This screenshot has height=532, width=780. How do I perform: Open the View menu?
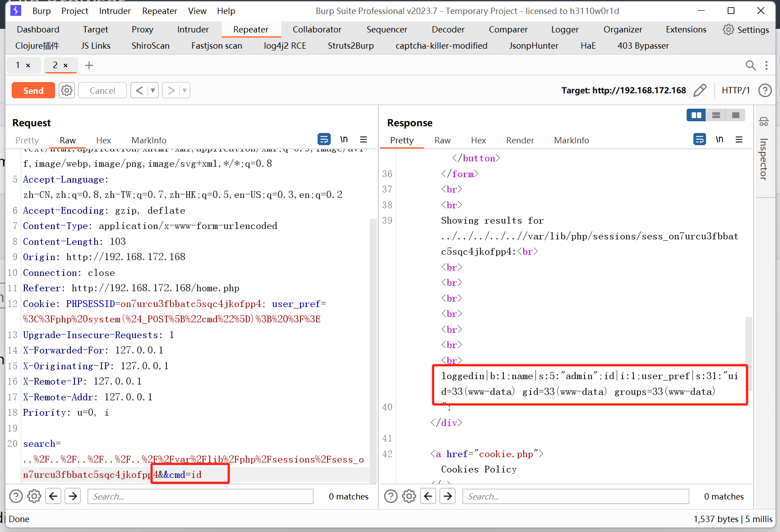(197, 11)
